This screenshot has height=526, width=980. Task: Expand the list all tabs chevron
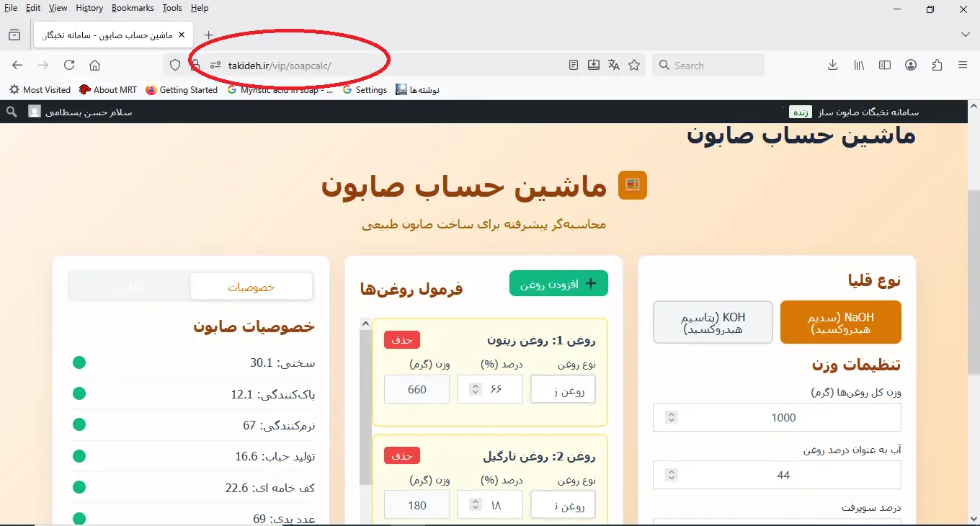pos(966,35)
